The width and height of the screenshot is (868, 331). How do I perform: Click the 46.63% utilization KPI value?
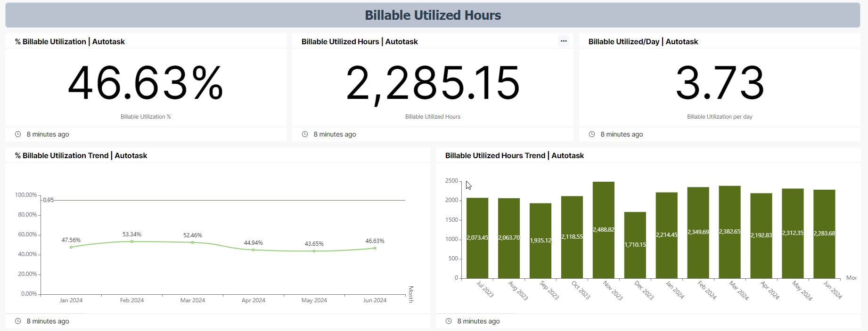coord(146,83)
